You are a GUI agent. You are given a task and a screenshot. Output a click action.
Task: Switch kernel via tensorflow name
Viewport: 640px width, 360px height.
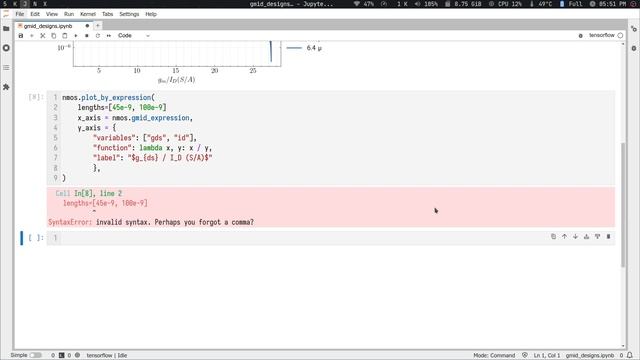click(602, 36)
